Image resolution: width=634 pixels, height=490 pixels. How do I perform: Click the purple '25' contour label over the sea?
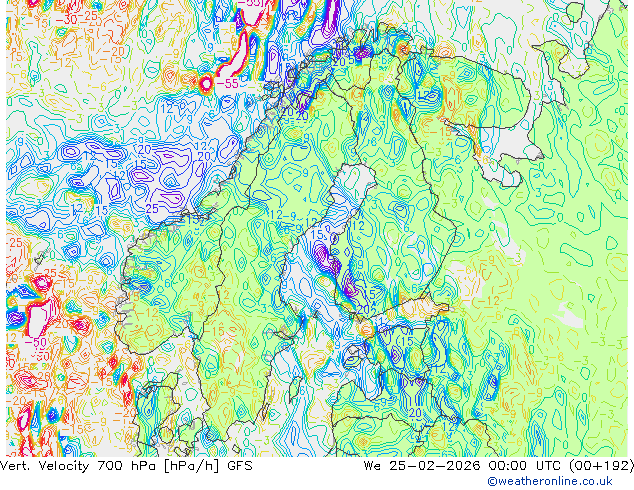pyautogui.click(x=152, y=209)
